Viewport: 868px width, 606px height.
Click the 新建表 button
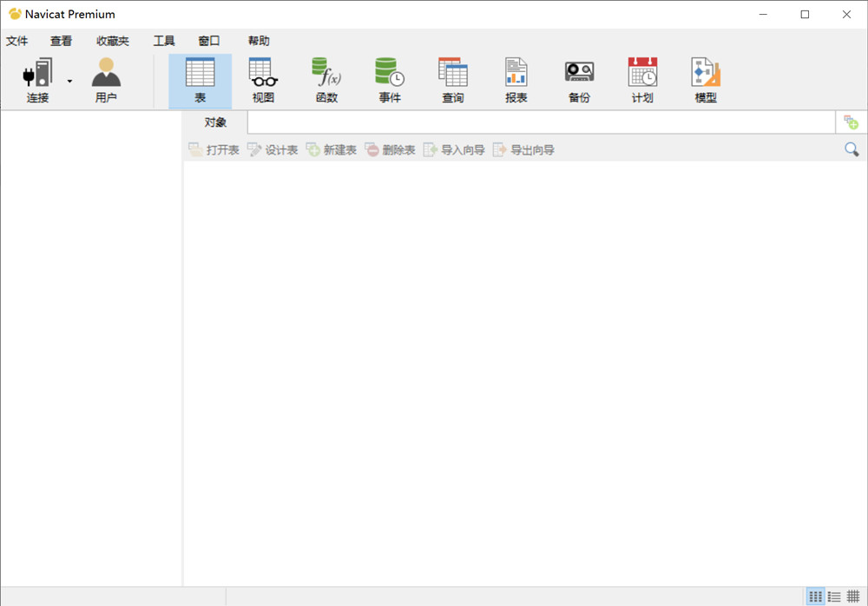click(331, 150)
